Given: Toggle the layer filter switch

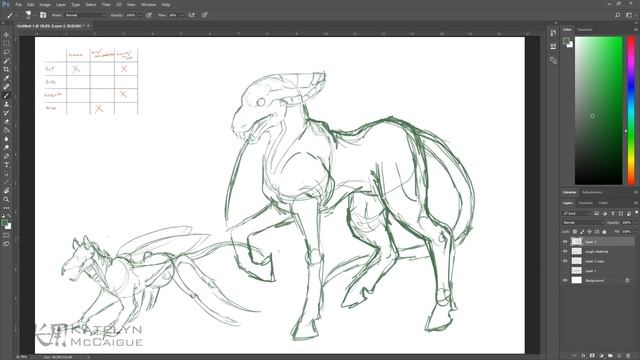Looking at the screenshot, I should (636, 213).
